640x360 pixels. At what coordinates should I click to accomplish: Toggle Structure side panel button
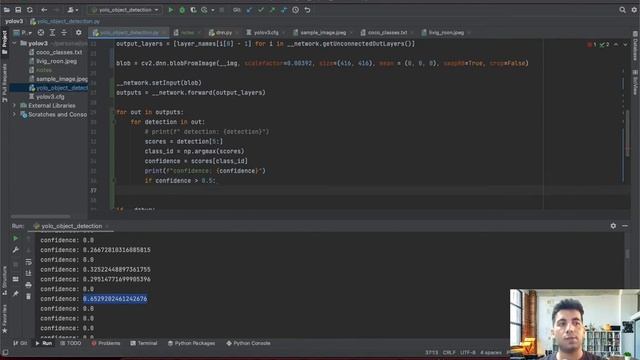pyautogui.click(x=4, y=280)
